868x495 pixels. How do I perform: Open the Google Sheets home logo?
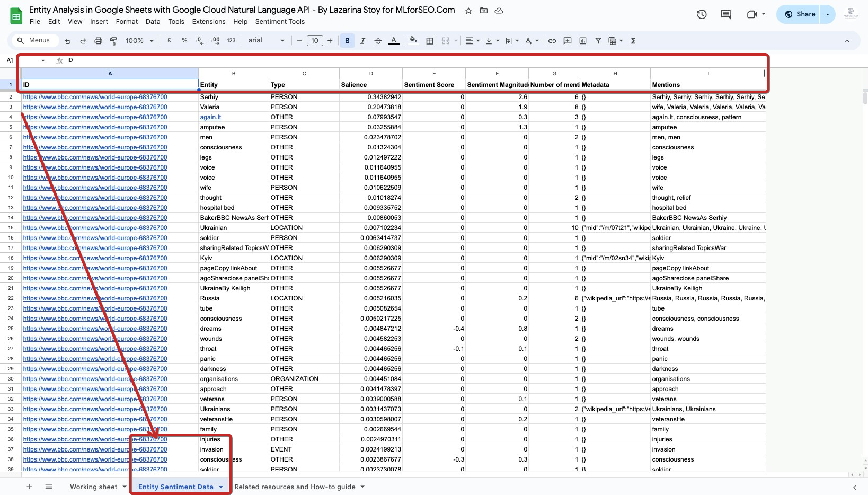point(16,16)
